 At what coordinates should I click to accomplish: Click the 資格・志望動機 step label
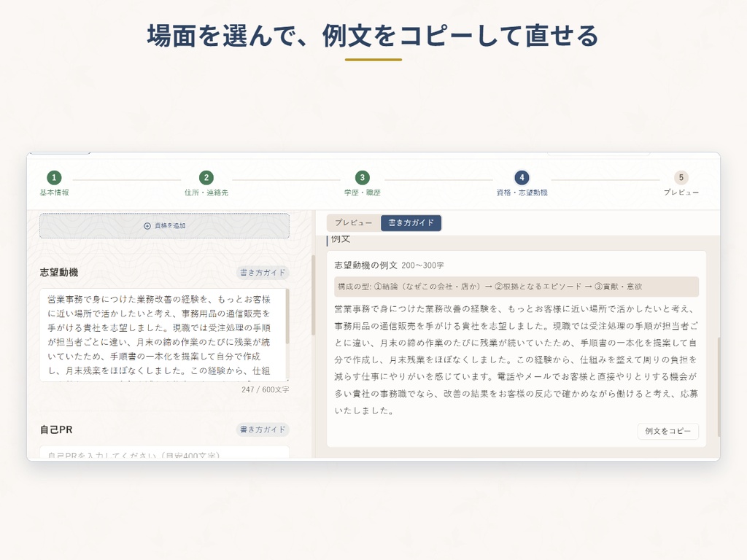click(522, 192)
